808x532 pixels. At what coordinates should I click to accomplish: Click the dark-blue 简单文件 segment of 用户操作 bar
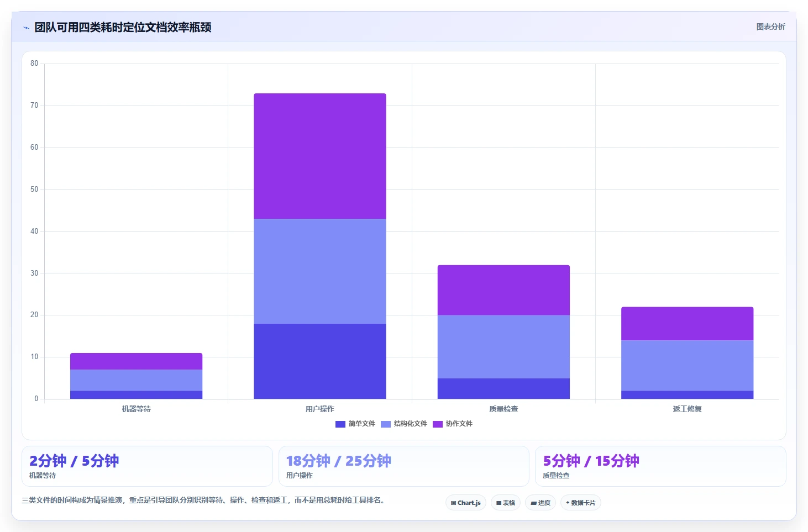point(320,361)
